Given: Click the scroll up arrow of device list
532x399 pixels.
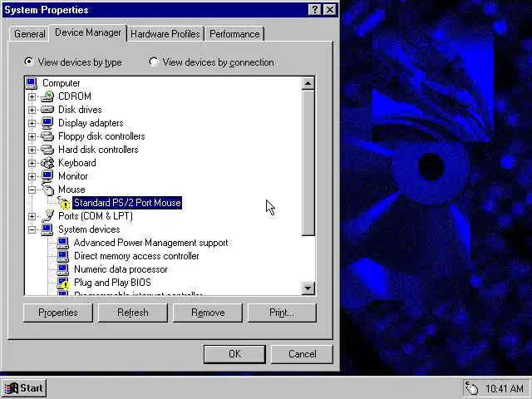Looking at the screenshot, I should point(308,83).
